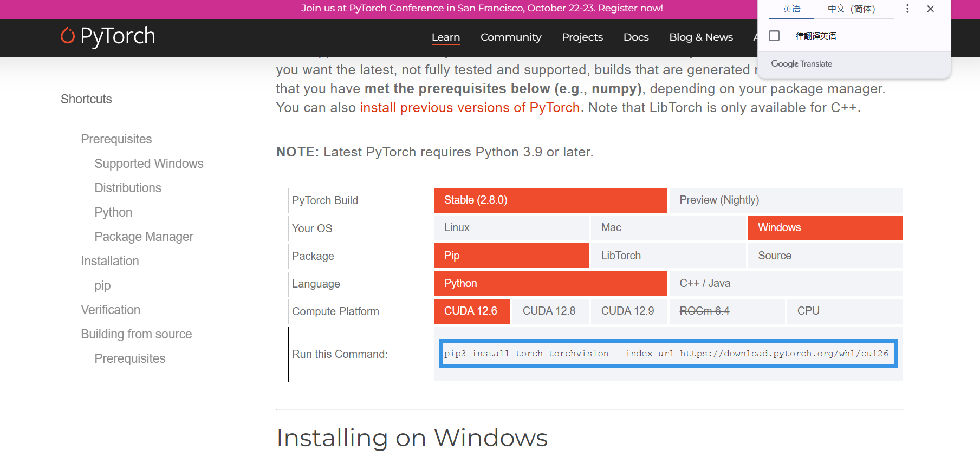Open the Projects menu
Viewport: 980px width, 457px height.
click(x=582, y=37)
